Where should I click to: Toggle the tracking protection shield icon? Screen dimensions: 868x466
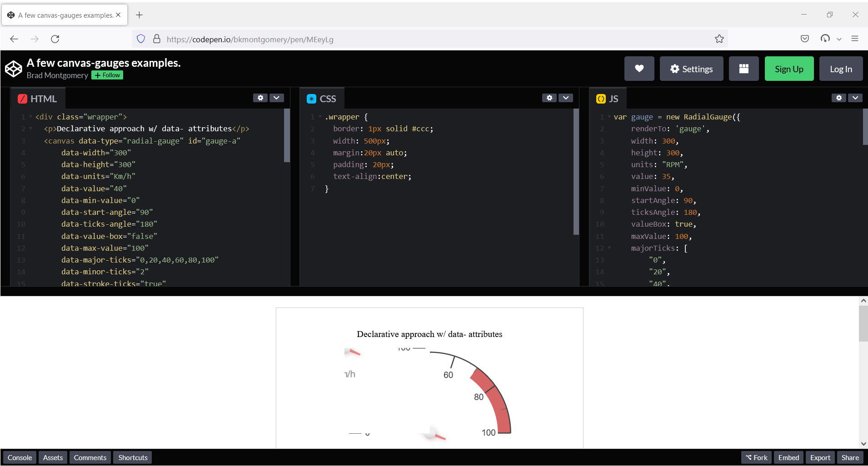141,39
